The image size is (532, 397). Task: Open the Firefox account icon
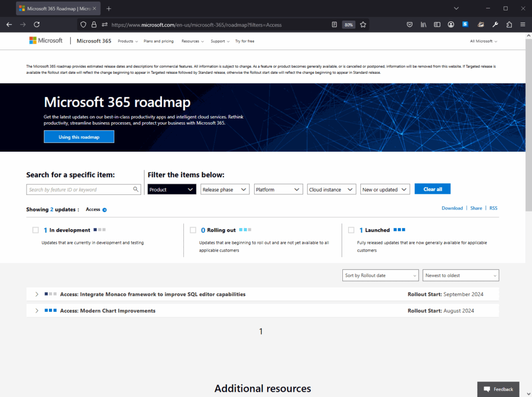[451, 24]
